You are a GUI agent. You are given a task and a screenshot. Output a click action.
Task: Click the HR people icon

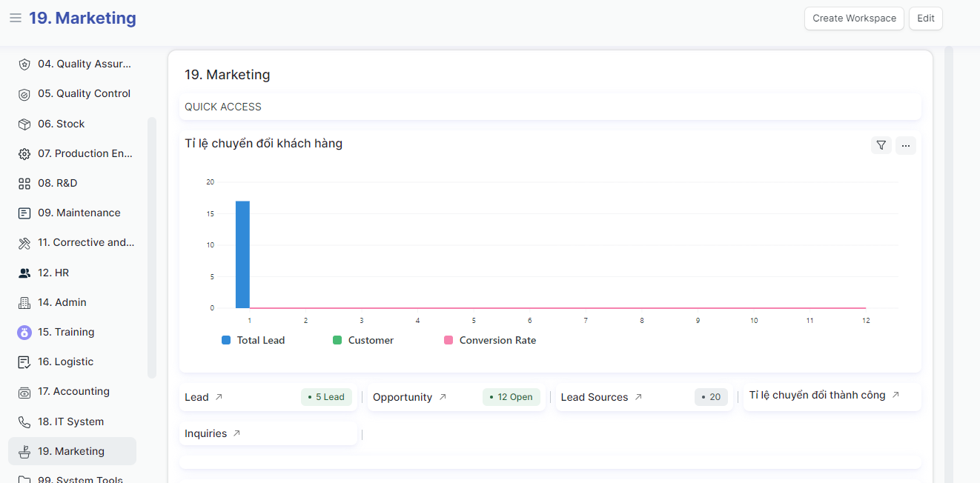(x=24, y=273)
